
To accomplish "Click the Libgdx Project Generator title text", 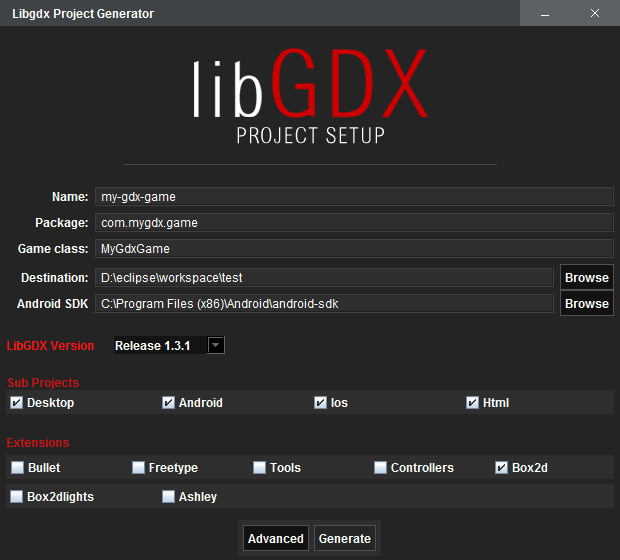I will (x=83, y=13).
